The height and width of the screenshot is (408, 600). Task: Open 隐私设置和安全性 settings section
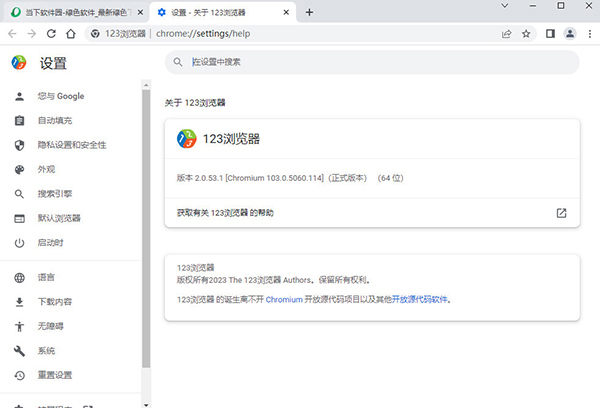(x=71, y=145)
